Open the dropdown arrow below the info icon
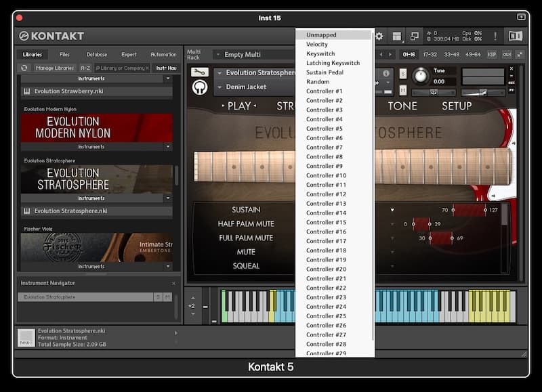This screenshot has height=392, width=542. [388, 83]
